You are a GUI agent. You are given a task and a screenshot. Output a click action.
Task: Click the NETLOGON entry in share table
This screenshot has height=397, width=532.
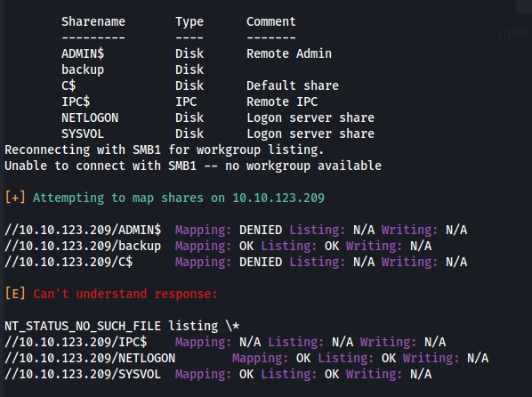point(90,117)
